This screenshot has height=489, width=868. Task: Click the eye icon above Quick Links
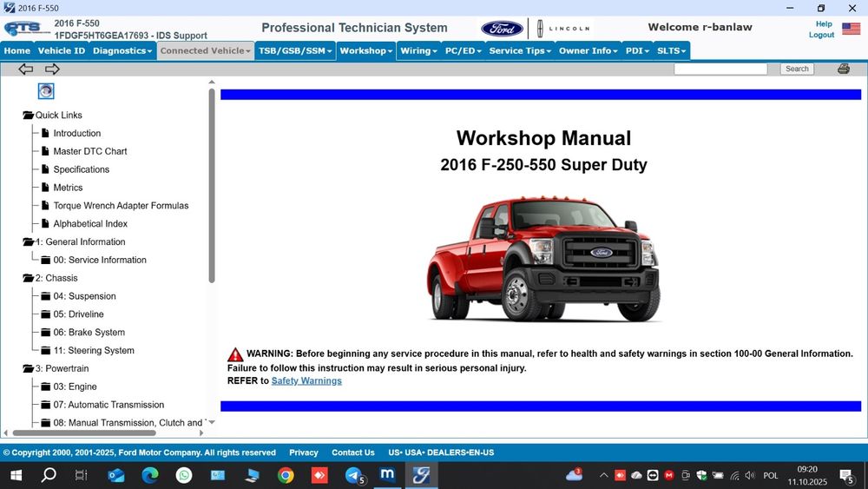pyautogui.click(x=46, y=91)
